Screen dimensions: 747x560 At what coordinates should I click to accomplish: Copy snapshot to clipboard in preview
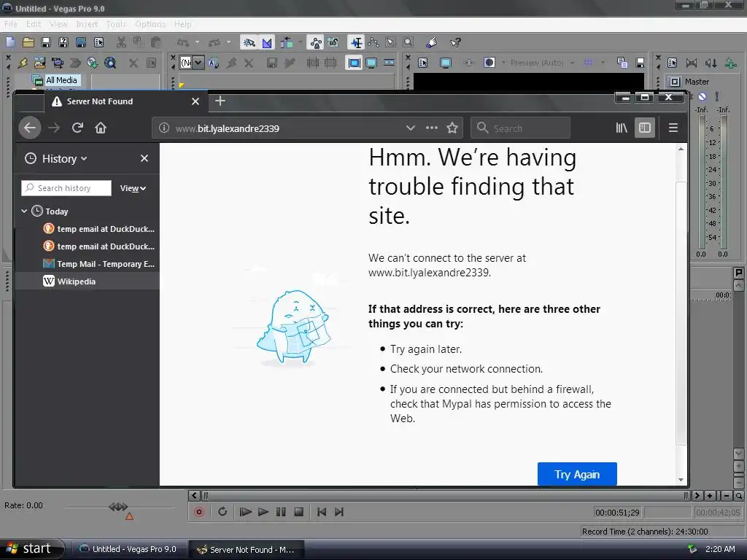point(622,63)
